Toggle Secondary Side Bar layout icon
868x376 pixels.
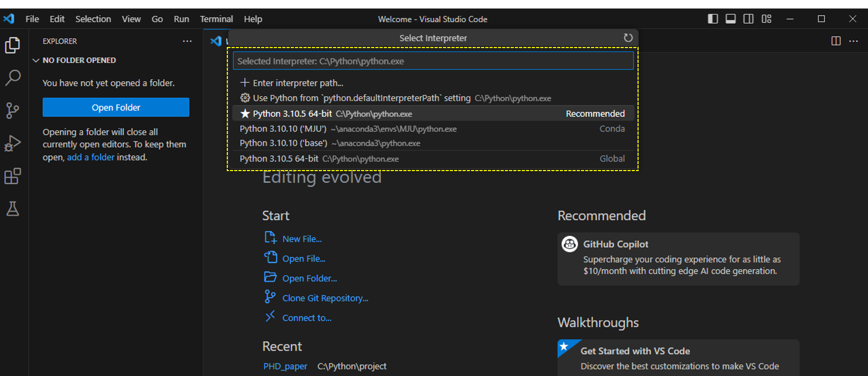749,19
